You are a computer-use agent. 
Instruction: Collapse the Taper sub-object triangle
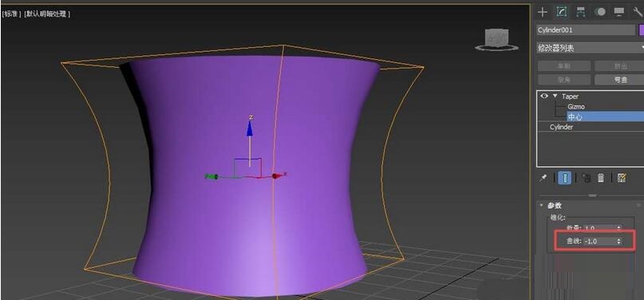[x=555, y=96]
